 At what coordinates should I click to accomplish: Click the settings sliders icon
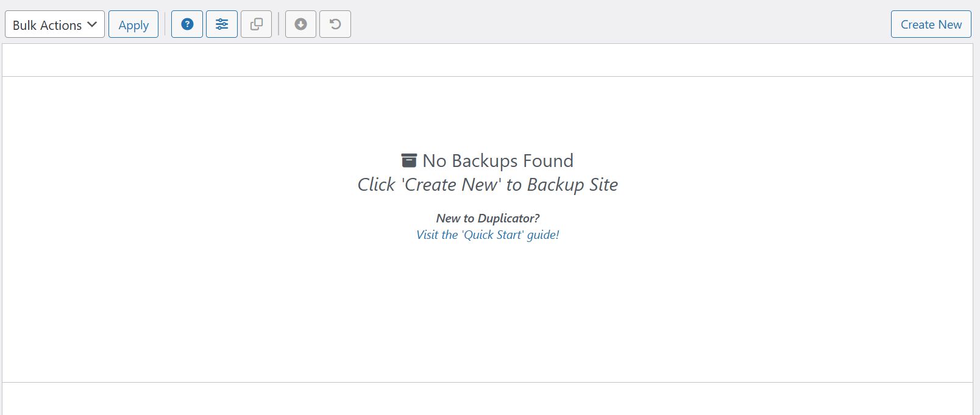point(222,24)
